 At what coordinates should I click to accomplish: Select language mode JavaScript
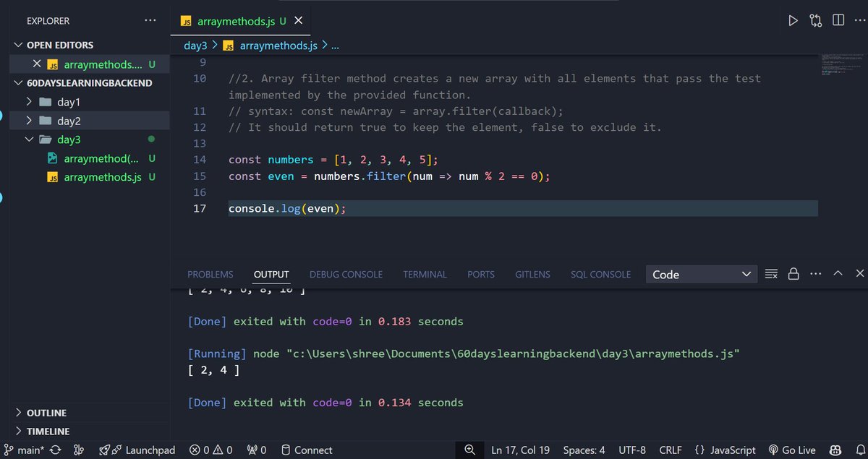[725, 450]
